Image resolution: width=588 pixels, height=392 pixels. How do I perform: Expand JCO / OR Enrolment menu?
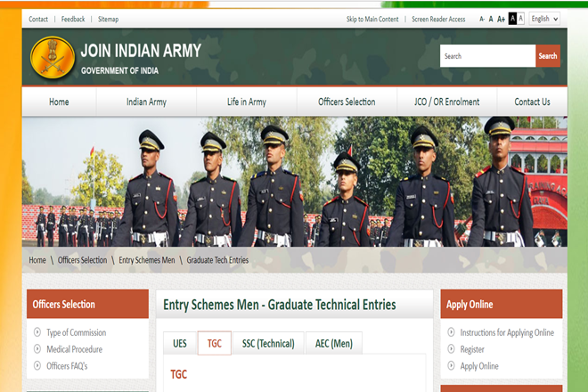446,102
